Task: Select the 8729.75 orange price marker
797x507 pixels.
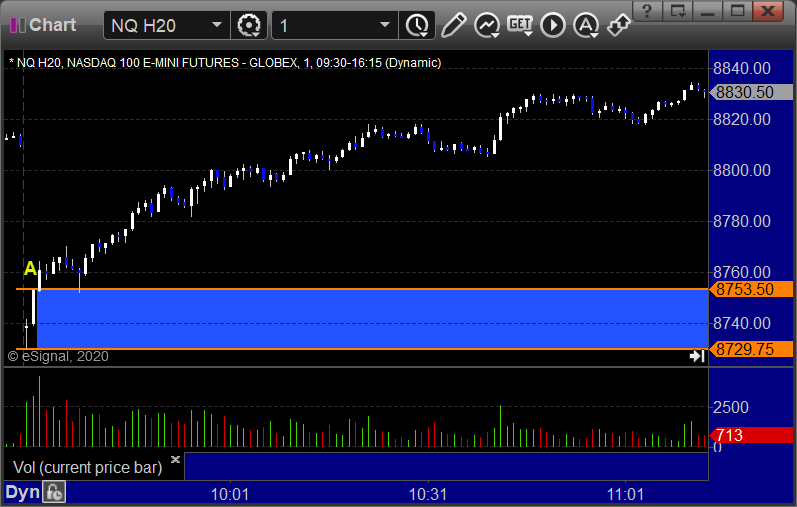Action: pyautogui.click(x=751, y=349)
